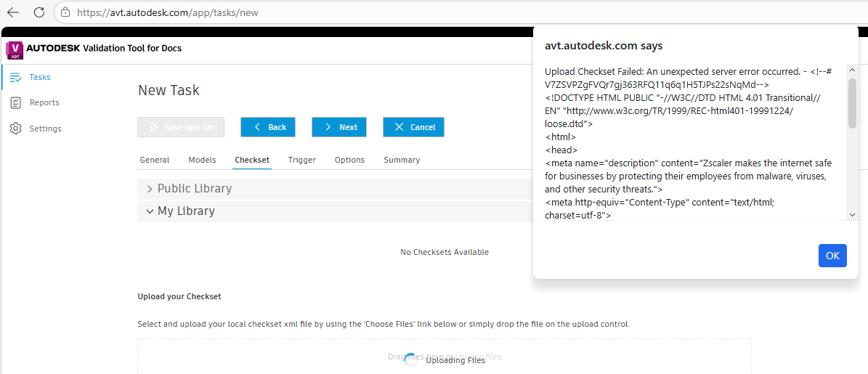The height and width of the screenshot is (374, 868).
Task: Select the Checkset tab
Action: point(252,160)
